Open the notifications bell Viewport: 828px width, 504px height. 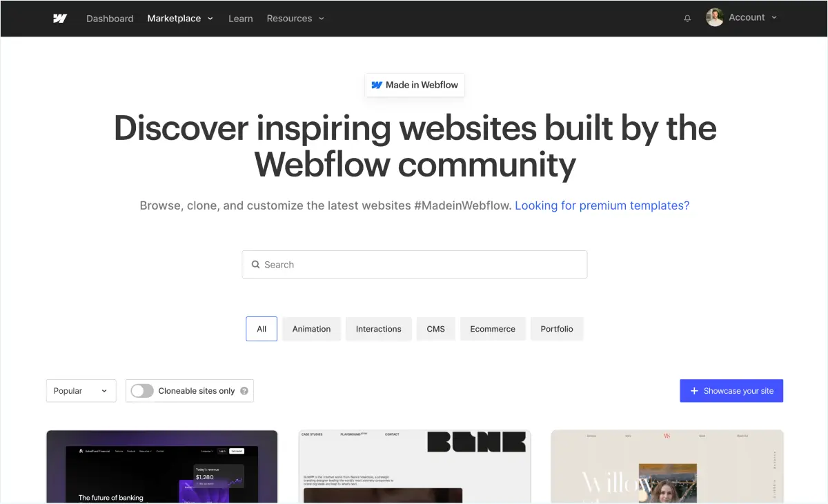point(687,19)
